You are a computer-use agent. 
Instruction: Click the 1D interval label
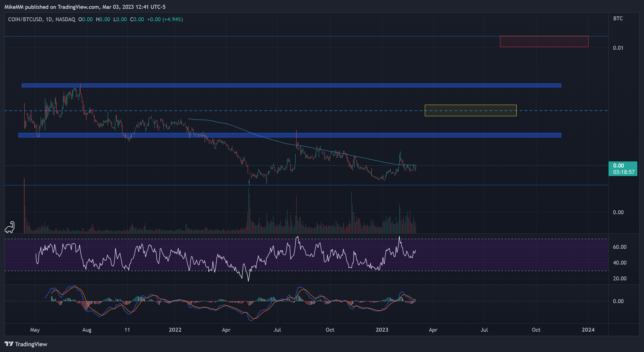coord(49,19)
